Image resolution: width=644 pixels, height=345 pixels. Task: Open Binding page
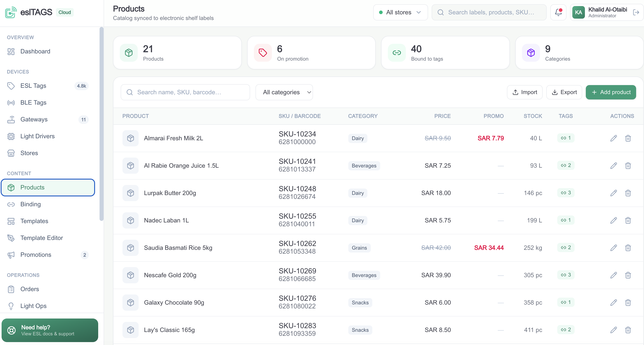click(x=48, y=204)
